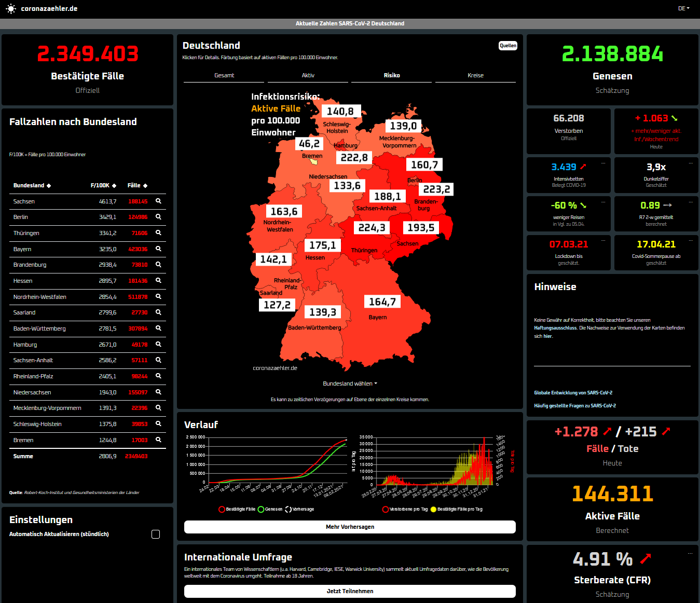Click the coronazaehler.de virus logo icon
The image size is (700, 603).
coord(10,9)
